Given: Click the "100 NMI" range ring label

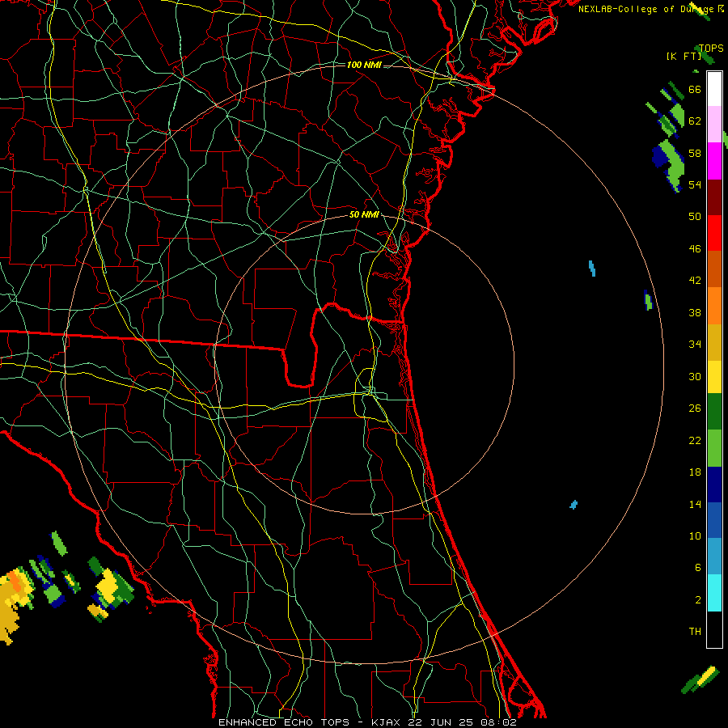Looking at the screenshot, I should tap(364, 65).
